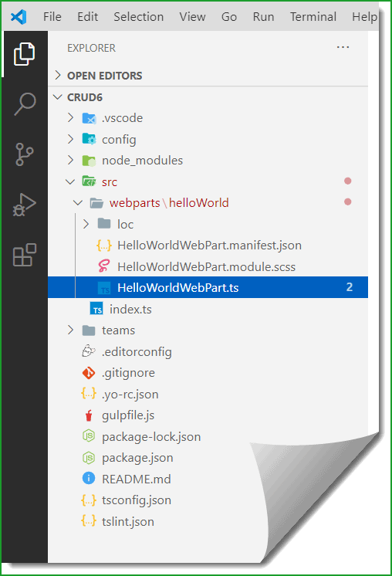
Task: Open the Help menu
Action: click(x=364, y=17)
